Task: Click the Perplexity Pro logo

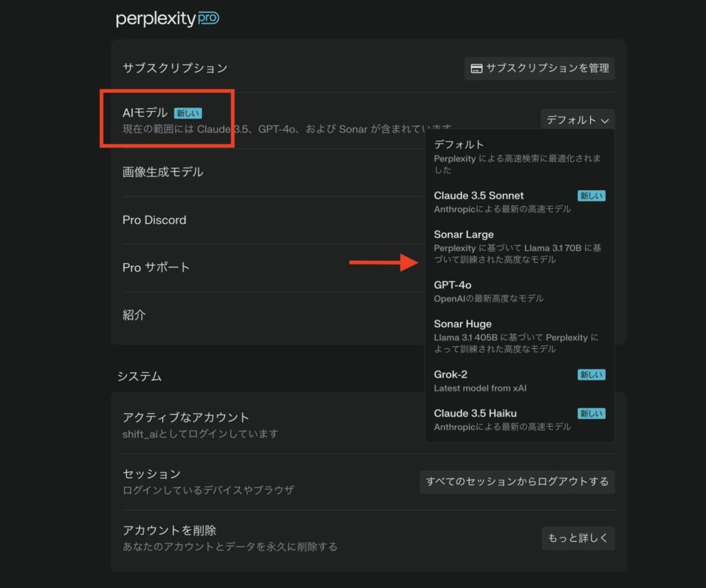Action: coord(168,19)
